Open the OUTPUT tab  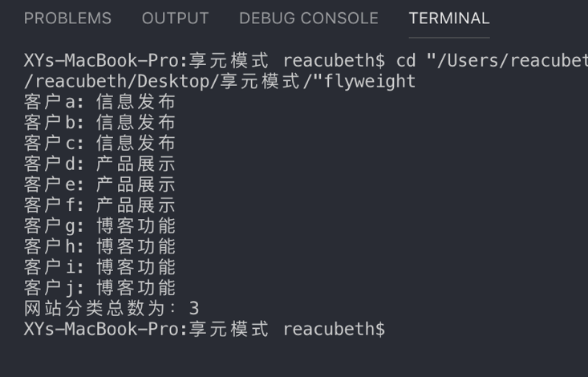[x=175, y=18]
